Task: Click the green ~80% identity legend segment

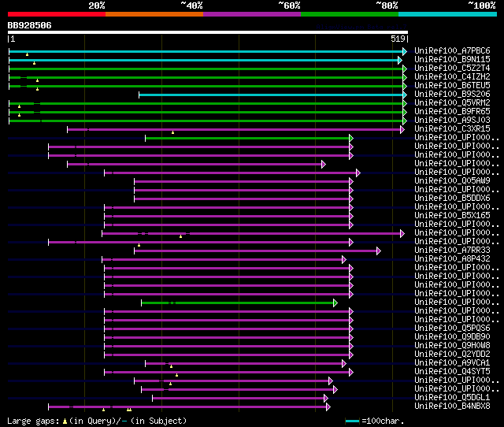Action: tap(350, 14)
